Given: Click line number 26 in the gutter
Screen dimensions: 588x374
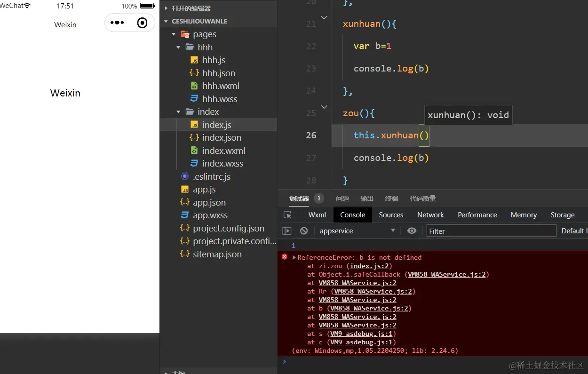Looking at the screenshot, I should click(311, 135).
